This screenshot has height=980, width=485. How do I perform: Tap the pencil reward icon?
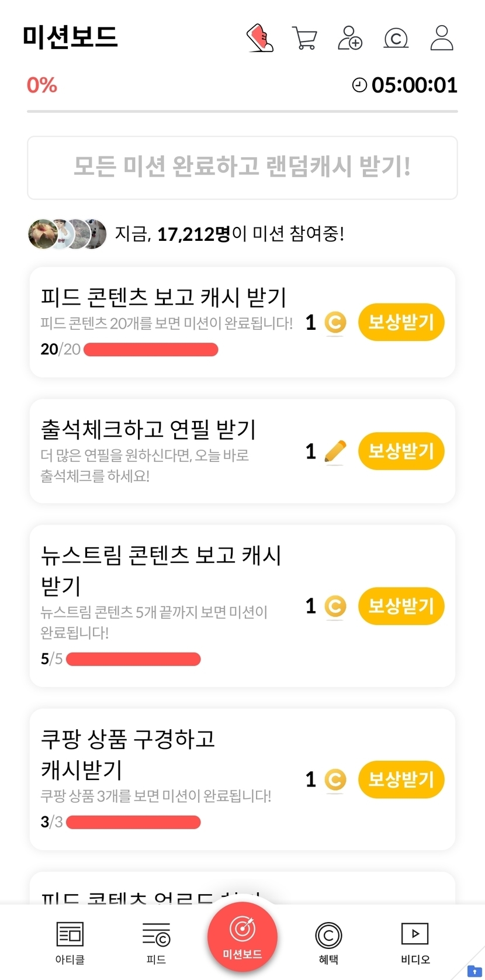point(335,452)
